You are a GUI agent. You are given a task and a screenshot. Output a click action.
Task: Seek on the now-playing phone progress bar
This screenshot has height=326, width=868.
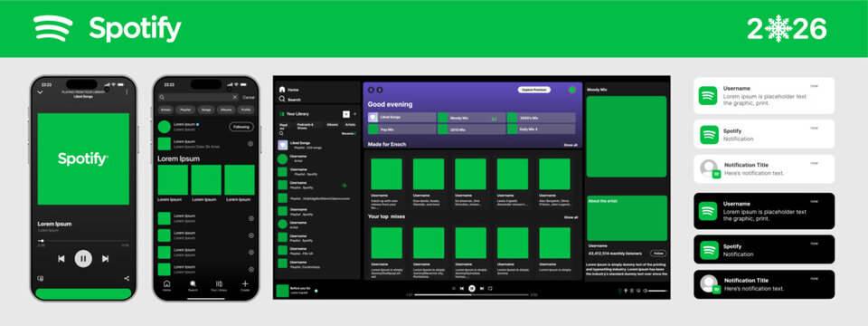[83, 241]
